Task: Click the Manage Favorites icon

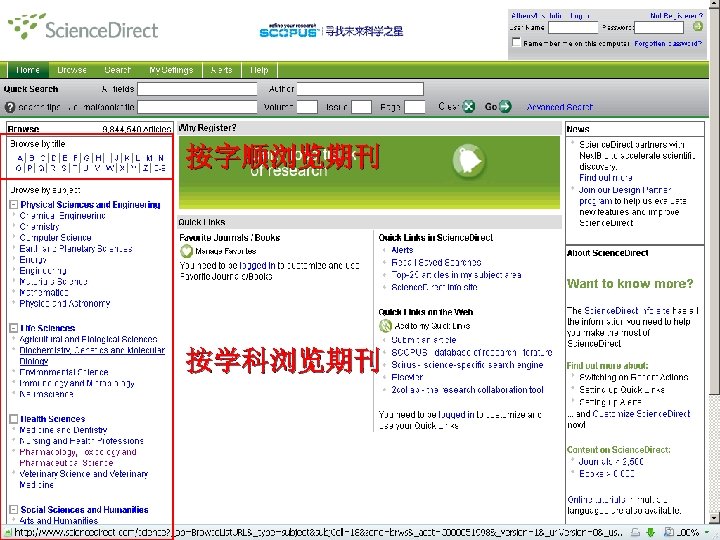Action: click(x=186, y=251)
